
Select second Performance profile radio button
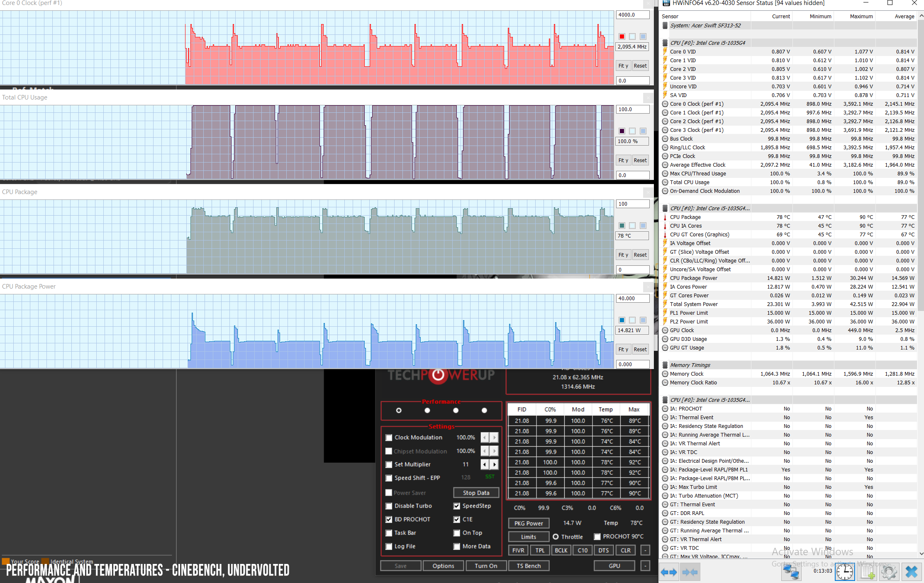[427, 411]
